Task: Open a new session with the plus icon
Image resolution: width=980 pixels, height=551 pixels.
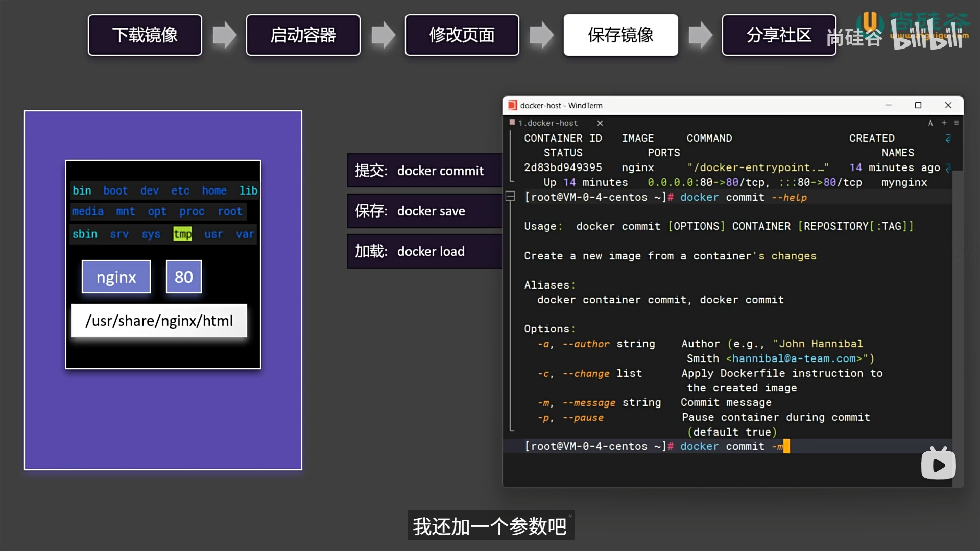Action: [944, 123]
